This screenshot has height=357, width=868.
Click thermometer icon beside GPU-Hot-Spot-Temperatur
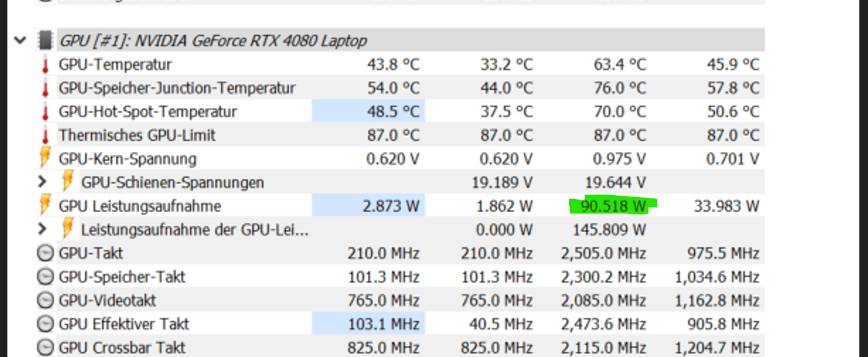pos(45,112)
